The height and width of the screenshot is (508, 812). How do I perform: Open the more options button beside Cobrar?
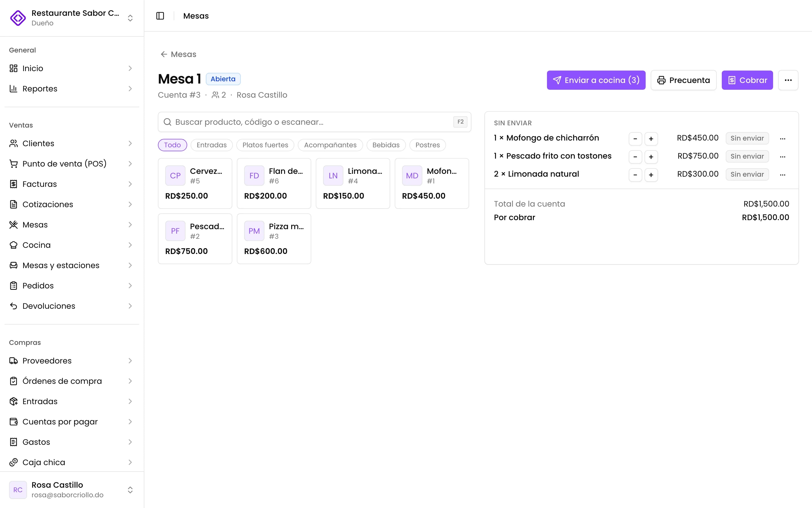point(788,80)
